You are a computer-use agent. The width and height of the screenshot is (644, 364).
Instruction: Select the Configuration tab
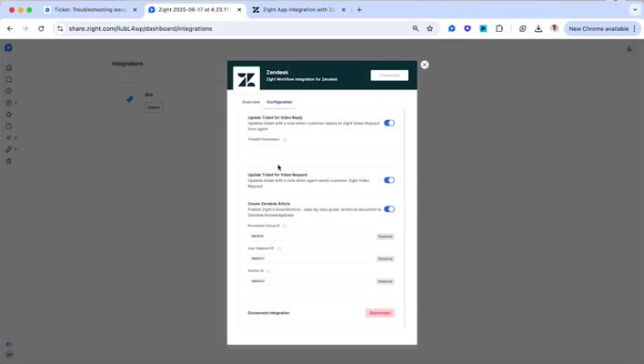(x=279, y=102)
